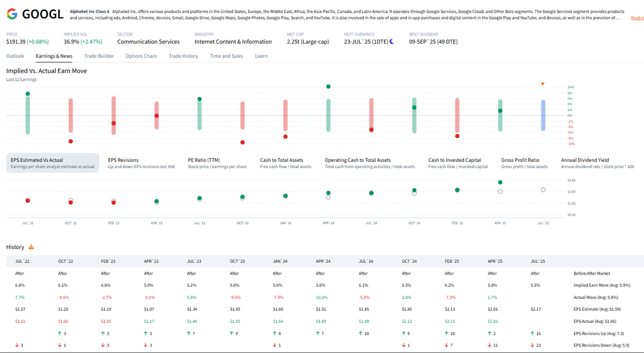Click the Implied Vs. Actual Earn Move heading
This screenshot has width=644, height=353.
[46, 71]
